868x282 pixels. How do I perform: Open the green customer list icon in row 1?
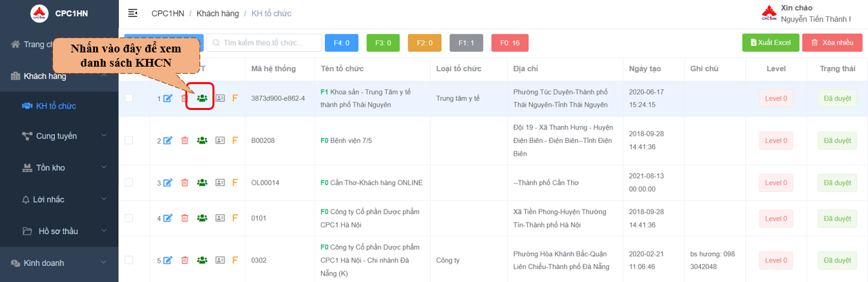(x=202, y=98)
